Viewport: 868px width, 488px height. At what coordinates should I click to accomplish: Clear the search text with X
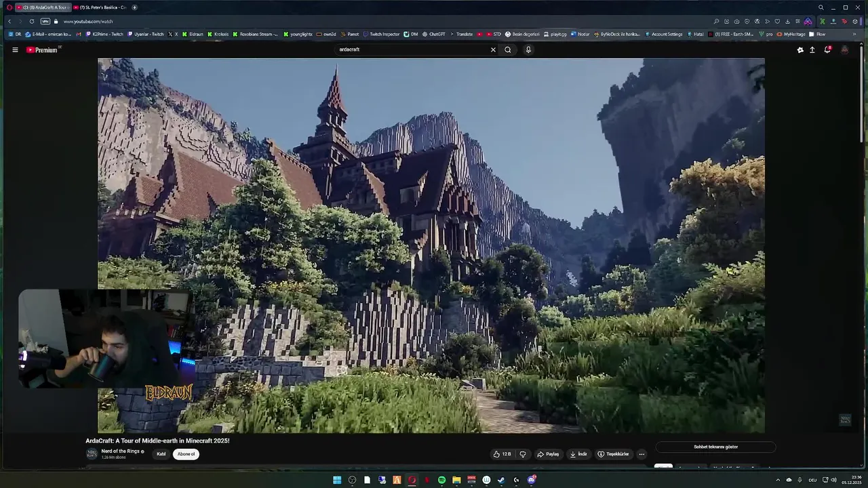493,49
